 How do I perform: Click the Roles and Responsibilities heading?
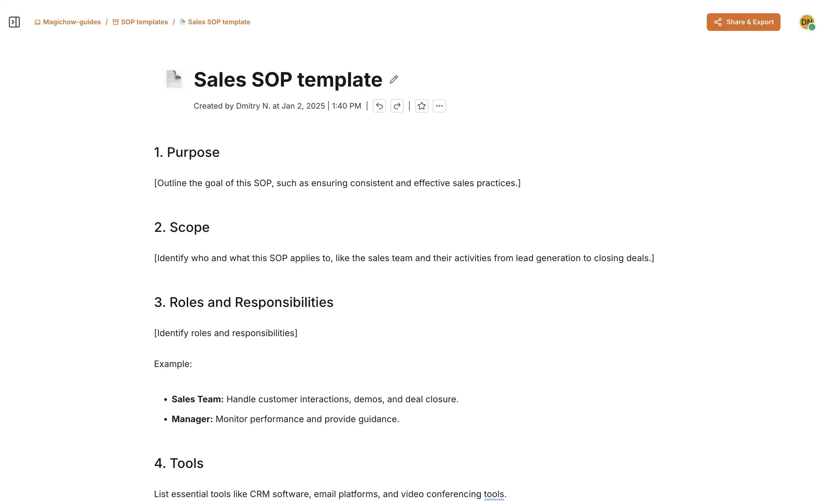[x=244, y=302]
